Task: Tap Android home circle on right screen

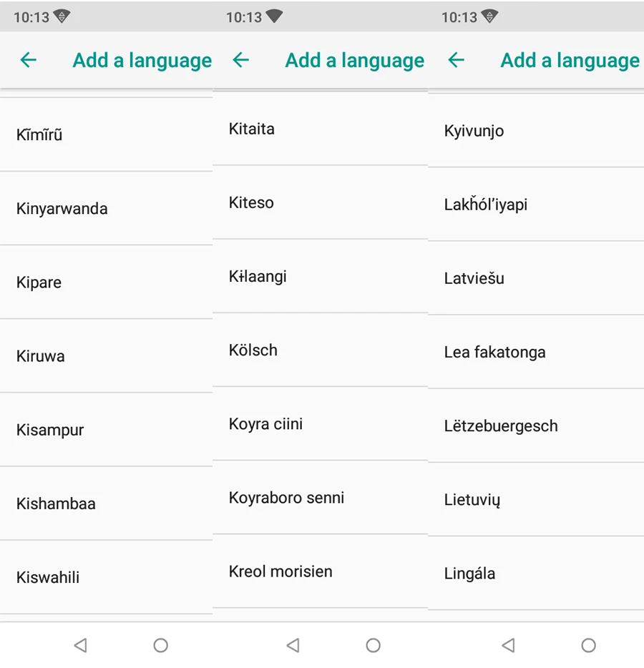Action: point(588,645)
